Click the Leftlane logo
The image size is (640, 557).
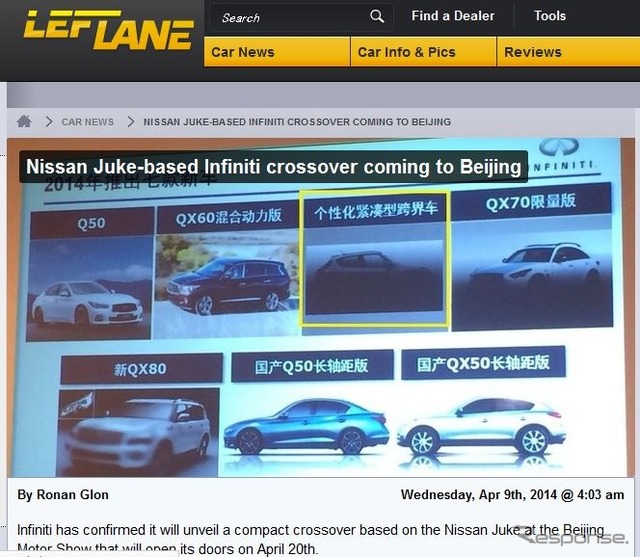(109, 31)
